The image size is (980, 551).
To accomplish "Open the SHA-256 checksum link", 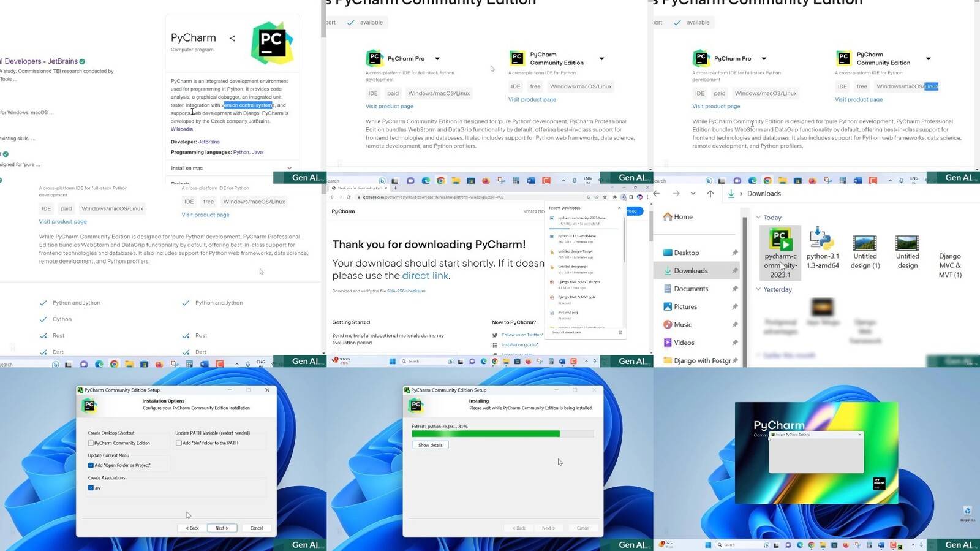I will 406,291.
